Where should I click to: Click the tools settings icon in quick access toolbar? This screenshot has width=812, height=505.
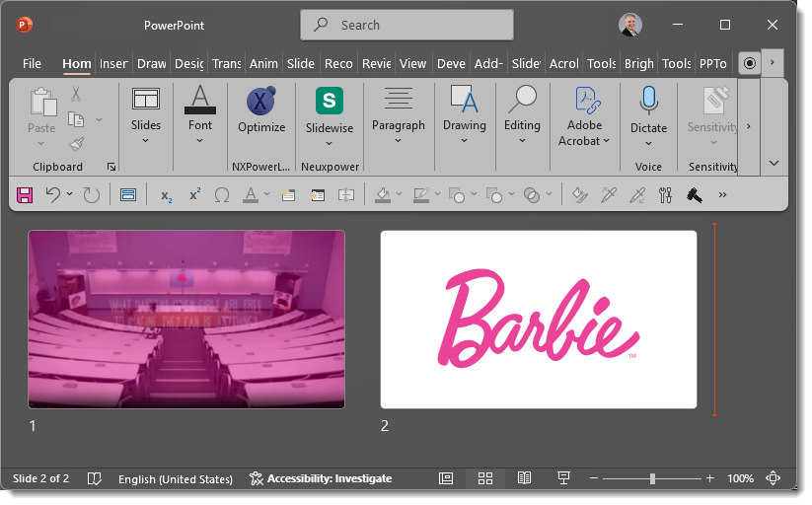click(x=665, y=195)
